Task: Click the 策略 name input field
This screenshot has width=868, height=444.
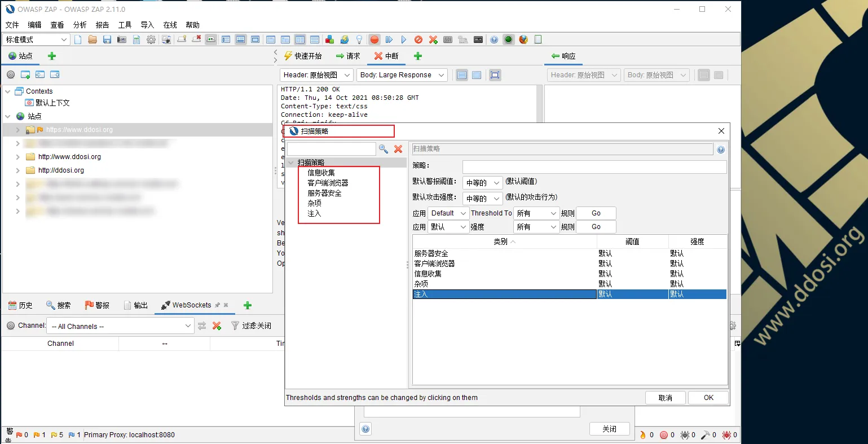Action: point(594,166)
